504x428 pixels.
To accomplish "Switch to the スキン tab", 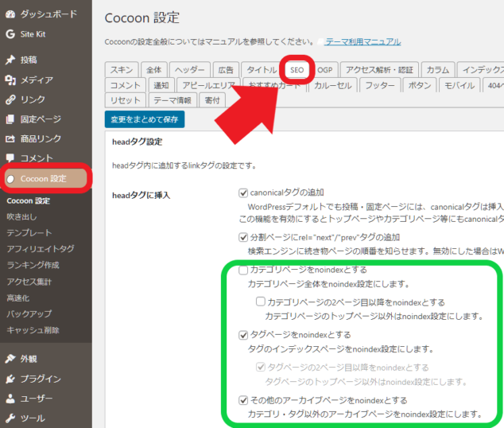I will pos(122,70).
